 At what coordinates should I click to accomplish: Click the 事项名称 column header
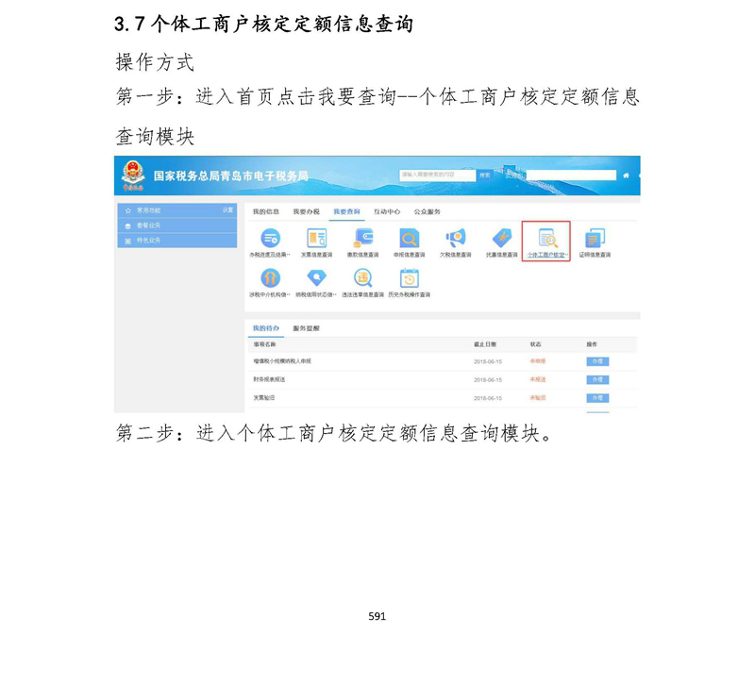[265, 344]
